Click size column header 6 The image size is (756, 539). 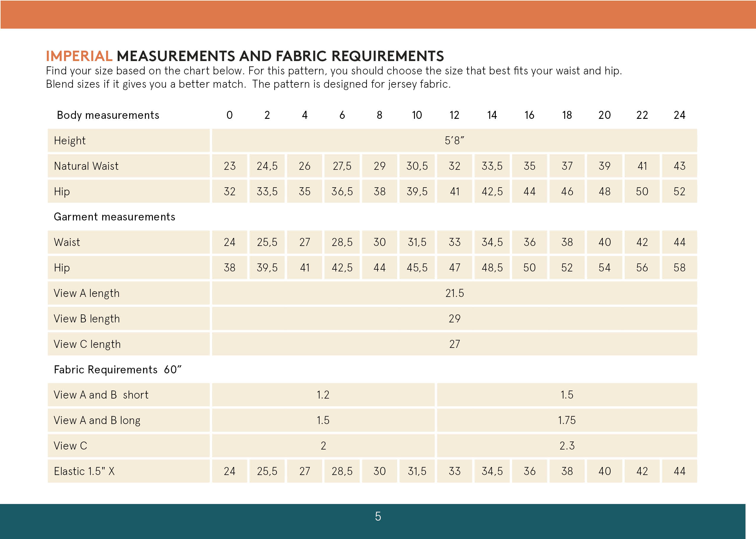tap(342, 115)
